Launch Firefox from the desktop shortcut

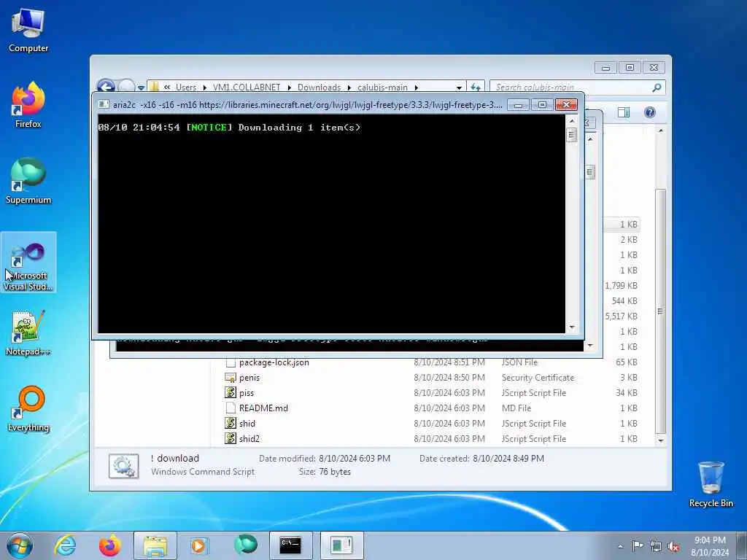coord(28,105)
